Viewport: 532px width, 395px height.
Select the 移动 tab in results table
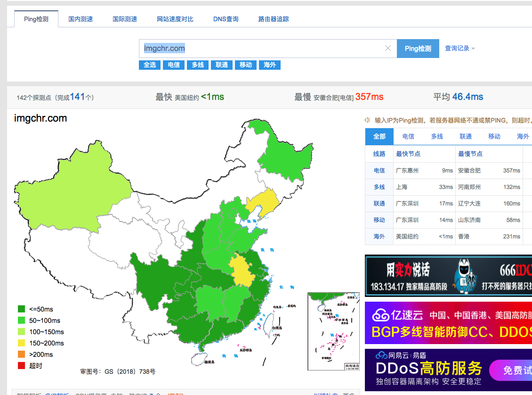click(494, 136)
